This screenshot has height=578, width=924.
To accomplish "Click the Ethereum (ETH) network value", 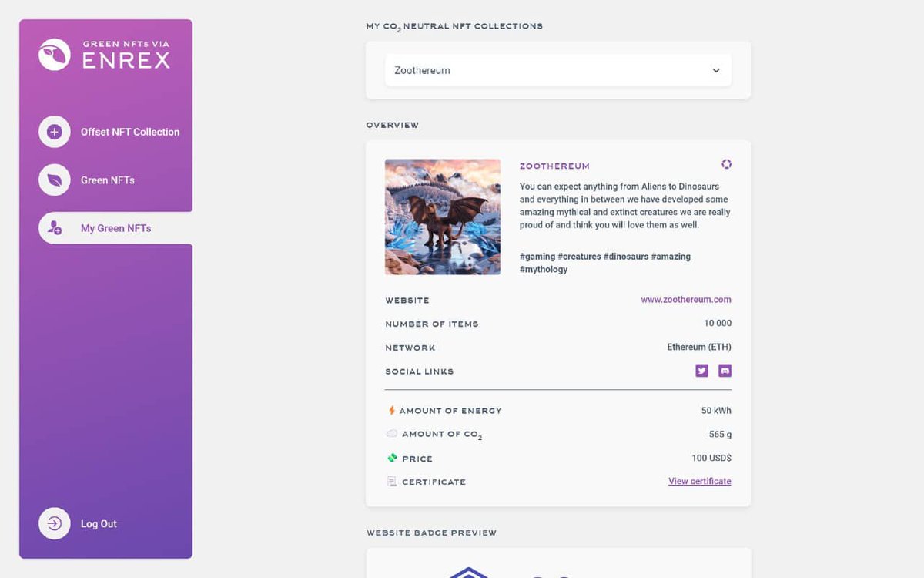I will click(x=699, y=347).
